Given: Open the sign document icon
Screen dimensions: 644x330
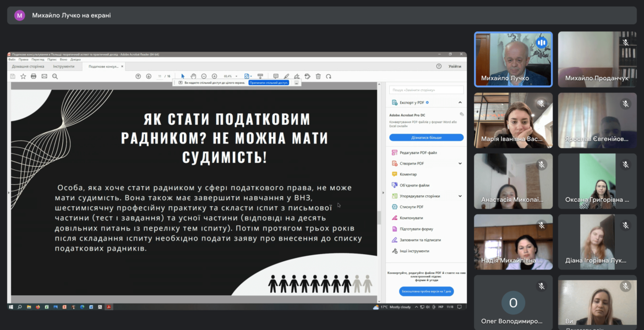Looking at the screenshot, I should (297, 76).
